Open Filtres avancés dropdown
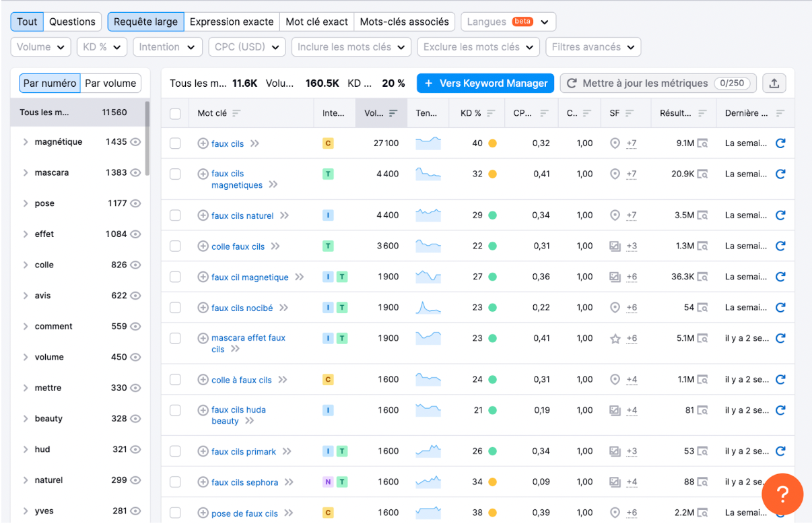812x524 pixels. click(593, 47)
